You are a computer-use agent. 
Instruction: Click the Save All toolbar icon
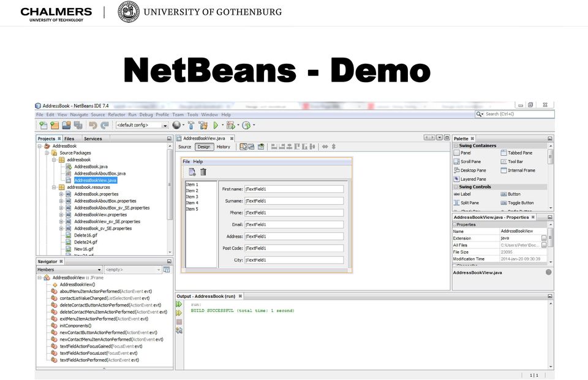point(78,125)
